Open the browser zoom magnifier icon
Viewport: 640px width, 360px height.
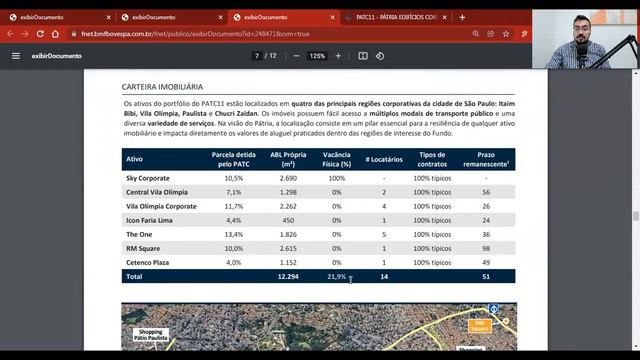tap(476, 34)
